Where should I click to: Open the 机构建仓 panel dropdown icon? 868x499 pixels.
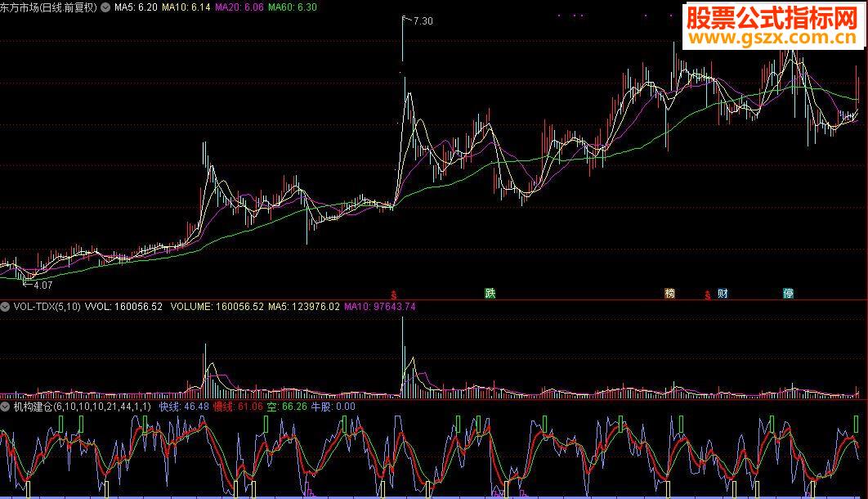(5, 407)
